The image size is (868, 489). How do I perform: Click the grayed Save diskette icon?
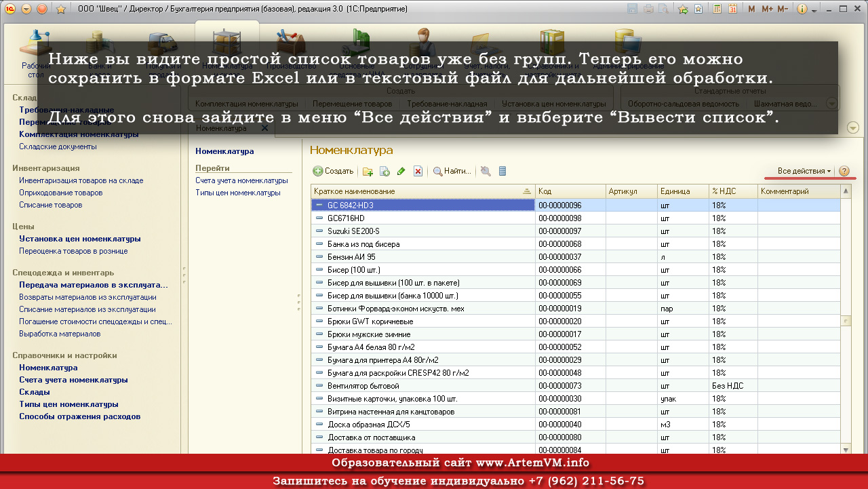tap(633, 9)
